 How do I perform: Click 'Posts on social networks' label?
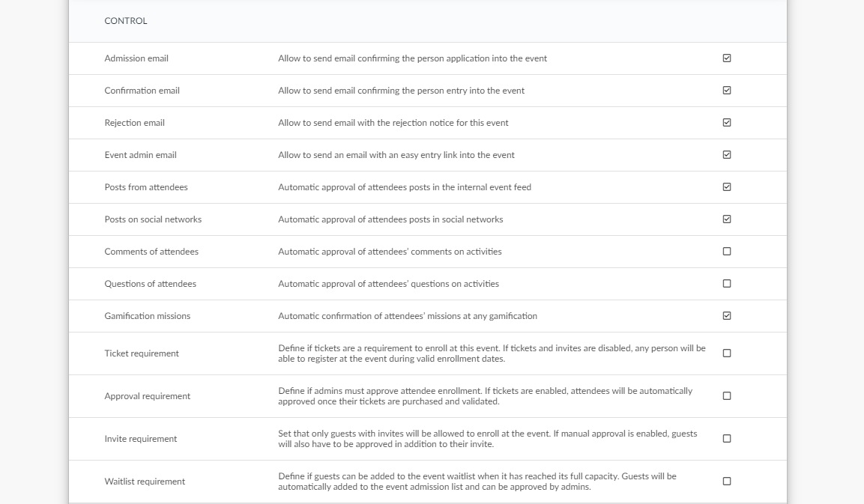[153, 219]
